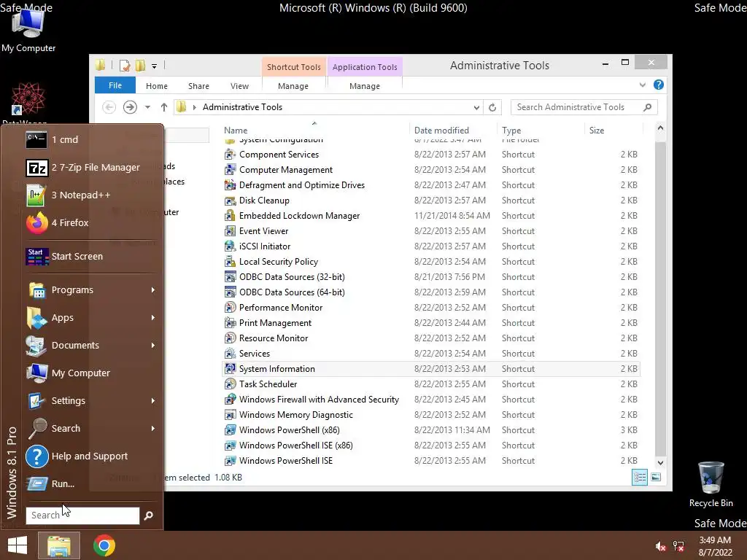Launch 7-Zip File Manager entry

pyautogui.click(x=90, y=167)
